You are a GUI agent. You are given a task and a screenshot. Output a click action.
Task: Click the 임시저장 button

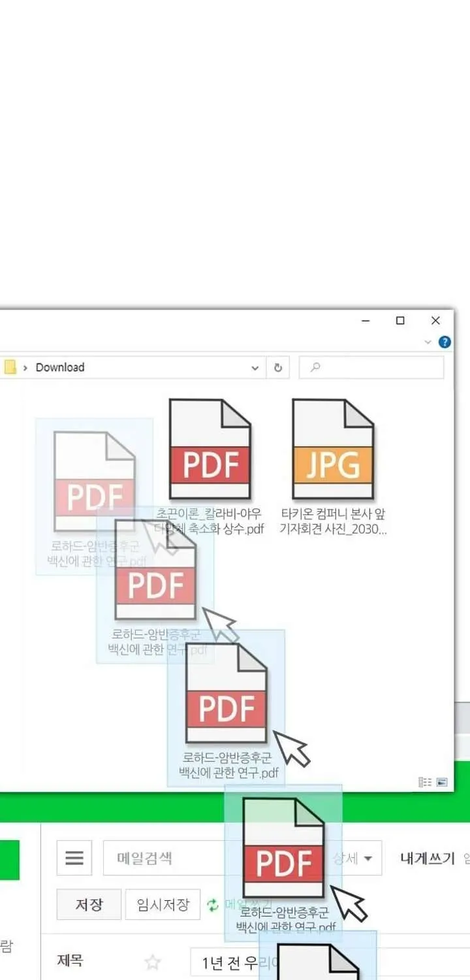click(163, 904)
